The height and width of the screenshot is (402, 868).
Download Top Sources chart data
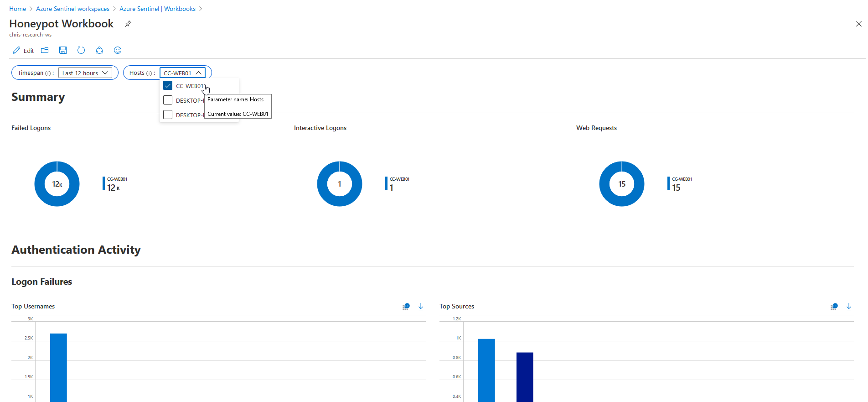pyautogui.click(x=849, y=307)
